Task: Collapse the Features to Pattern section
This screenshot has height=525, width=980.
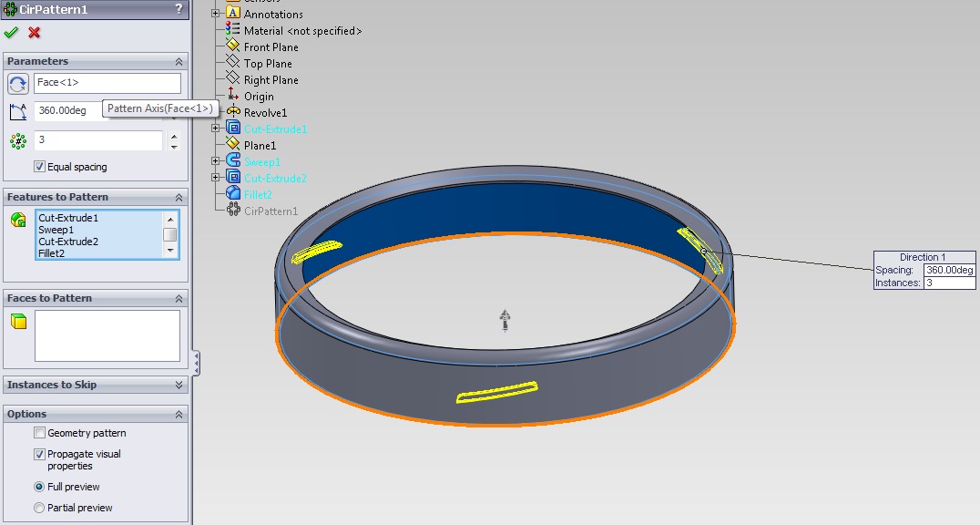Action: click(x=179, y=197)
